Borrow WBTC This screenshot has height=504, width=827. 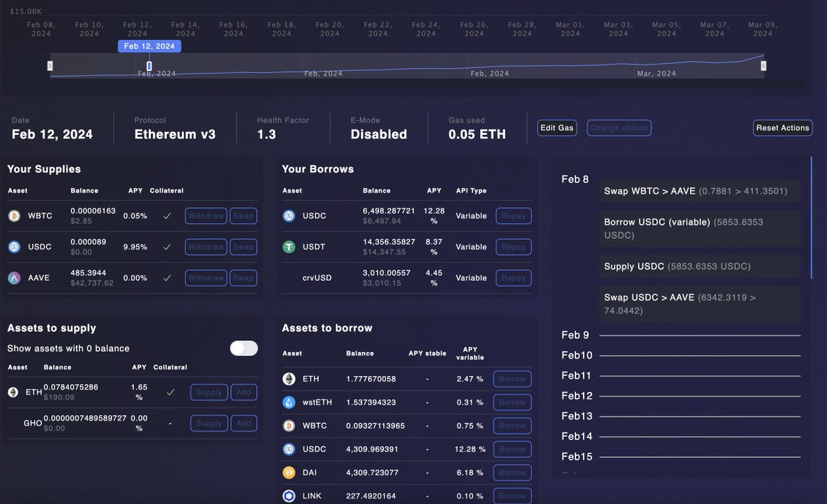pyautogui.click(x=512, y=426)
